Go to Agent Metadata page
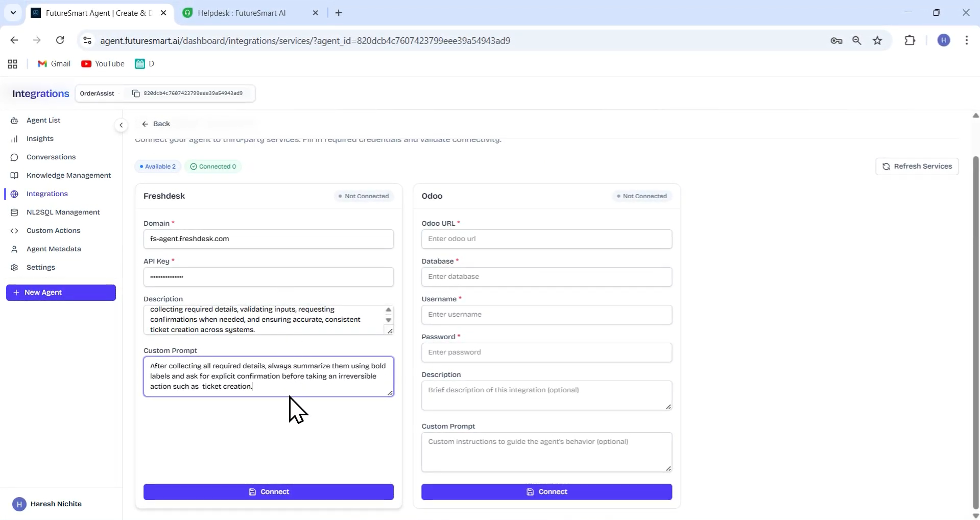This screenshot has height=520, width=980. [x=54, y=249]
